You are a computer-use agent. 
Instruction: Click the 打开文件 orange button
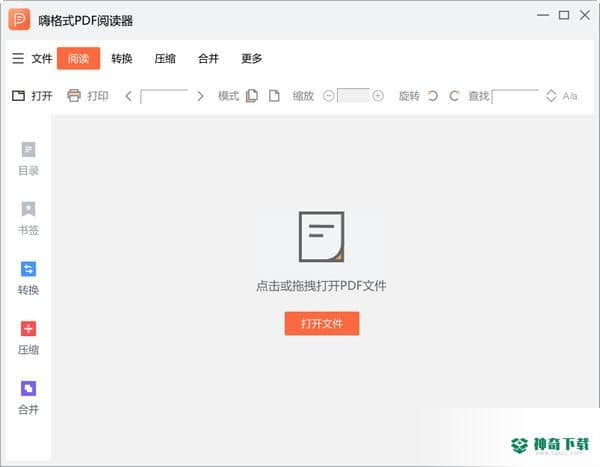(322, 323)
